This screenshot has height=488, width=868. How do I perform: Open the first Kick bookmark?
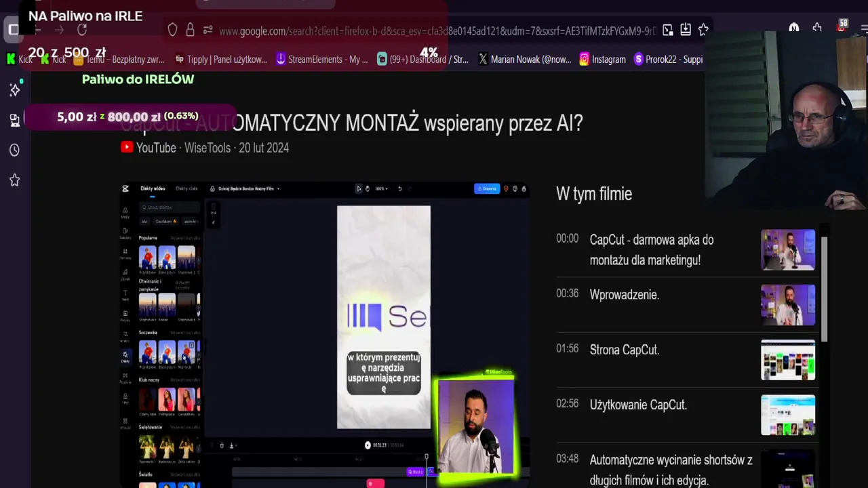(x=20, y=60)
